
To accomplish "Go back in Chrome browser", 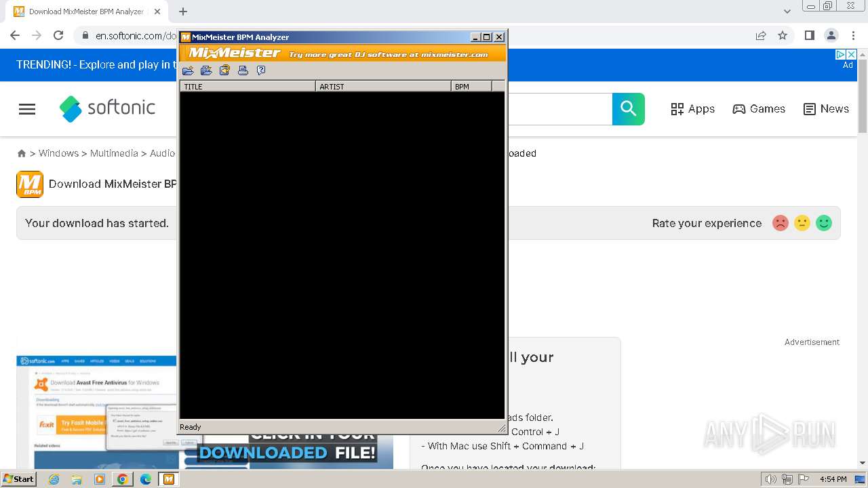I will (15, 35).
